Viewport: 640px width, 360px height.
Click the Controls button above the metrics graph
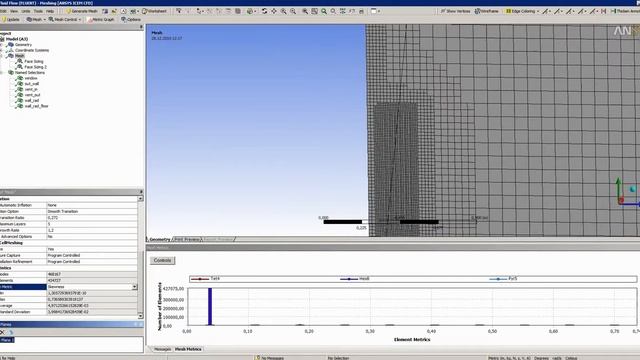coord(162,260)
